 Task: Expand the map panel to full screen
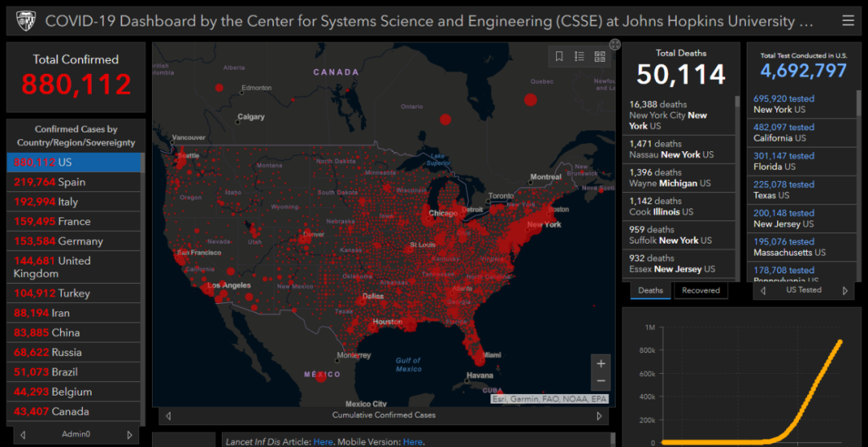tap(615, 44)
